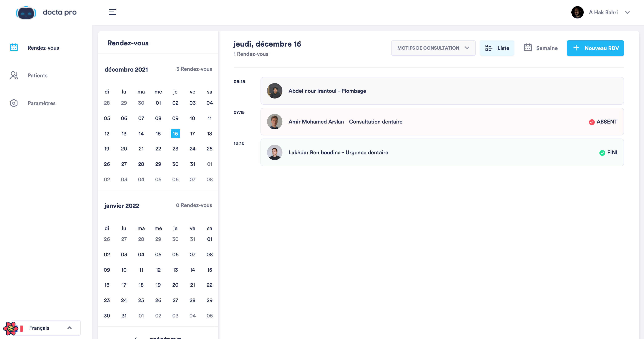Open Lakhdar Ben boudina appointment card

click(442, 153)
